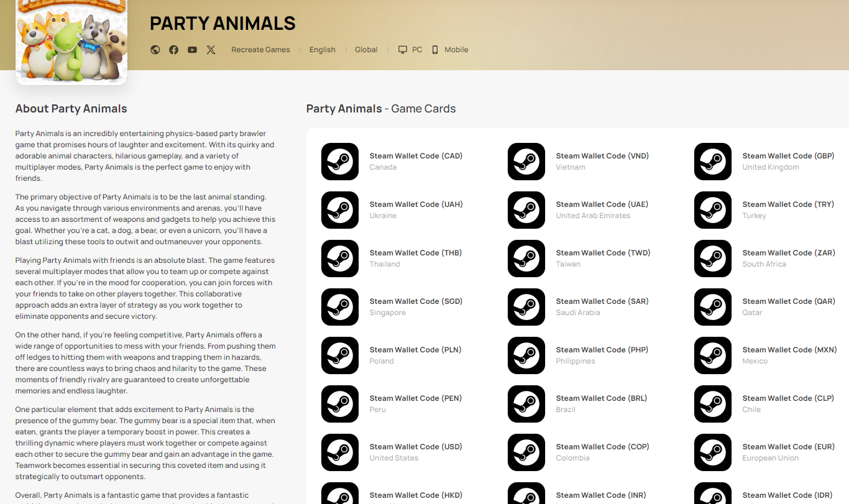This screenshot has width=849, height=504.
Task: Open Steam Wallet Code (GBP) title link
Action: pyautogui.click(x=788, y=156)
